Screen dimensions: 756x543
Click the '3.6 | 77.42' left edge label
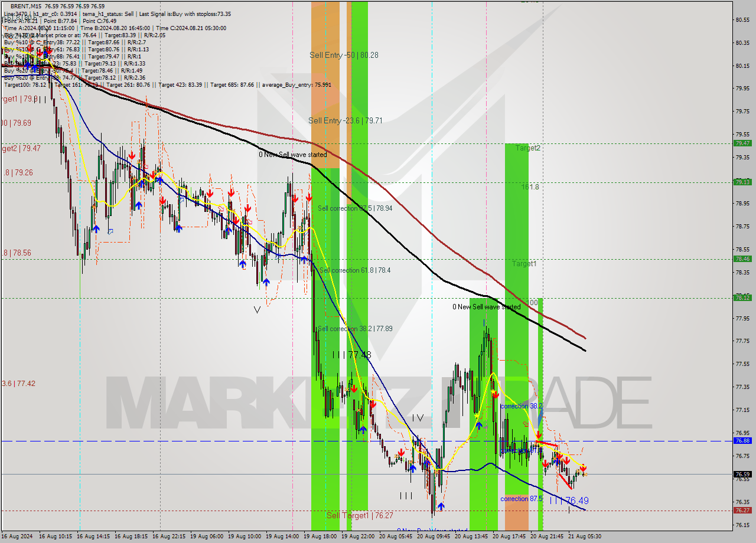(18, 383)
